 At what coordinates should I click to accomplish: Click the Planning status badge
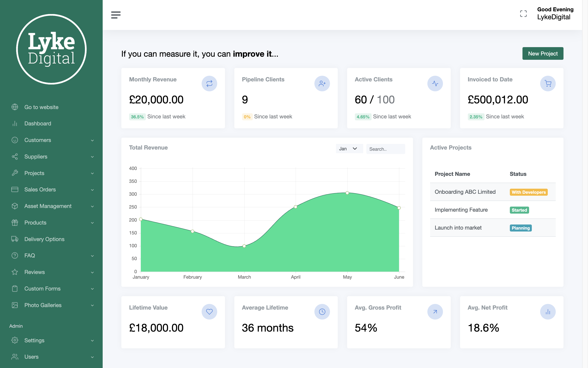tap(521, 228)
